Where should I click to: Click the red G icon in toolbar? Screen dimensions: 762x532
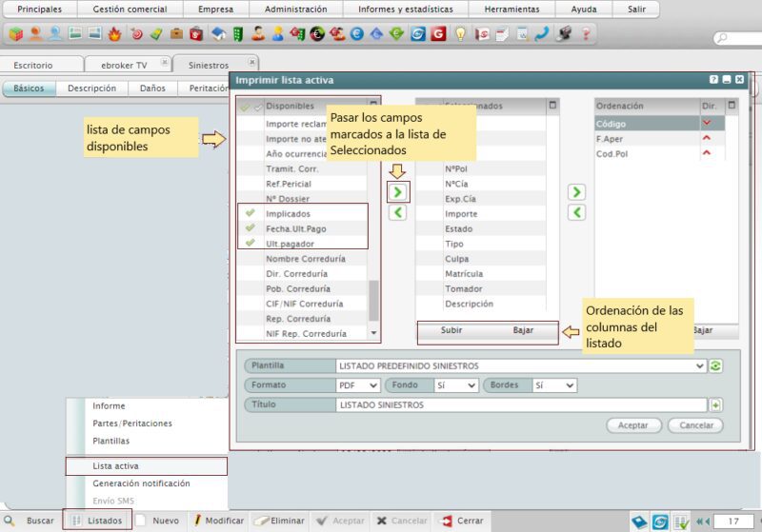click(438, 34)
